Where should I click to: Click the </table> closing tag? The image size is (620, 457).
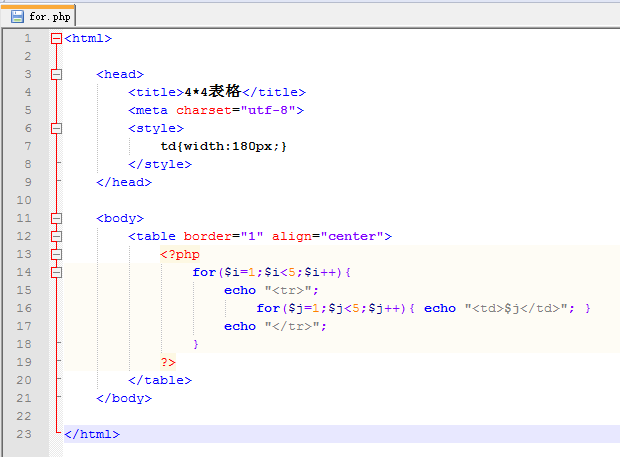(x=160, y=380)
